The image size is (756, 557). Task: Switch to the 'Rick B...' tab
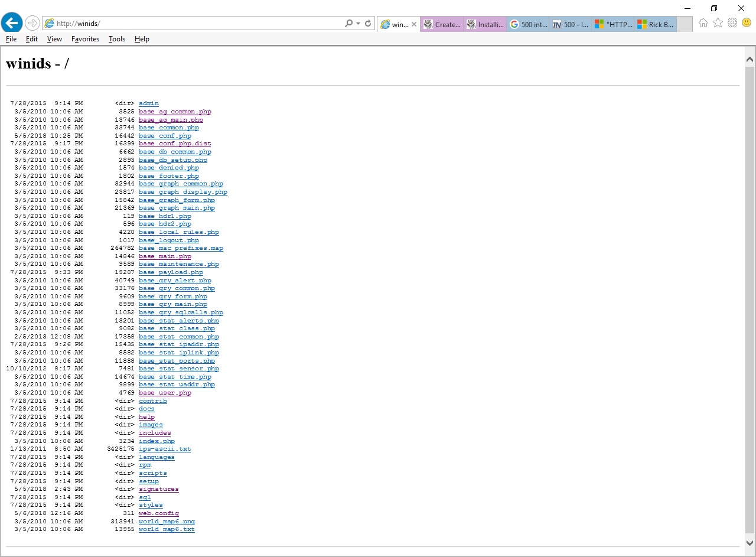[655, 25]
